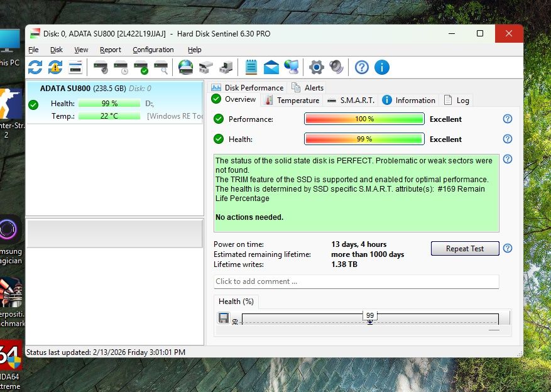Open the This PC desktop icon
Screen dimensions: 551x392
point(9,48)
